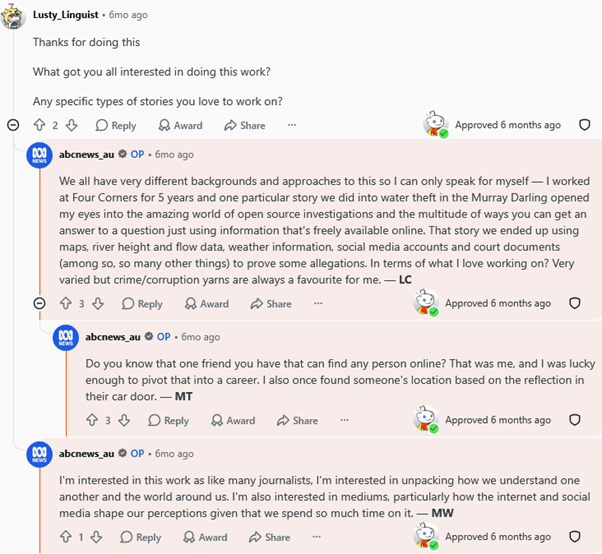The width and height of the screenshot is (602, 554).
Task: Click the ABC News avatar on MW reply
Action: point(40,454)
